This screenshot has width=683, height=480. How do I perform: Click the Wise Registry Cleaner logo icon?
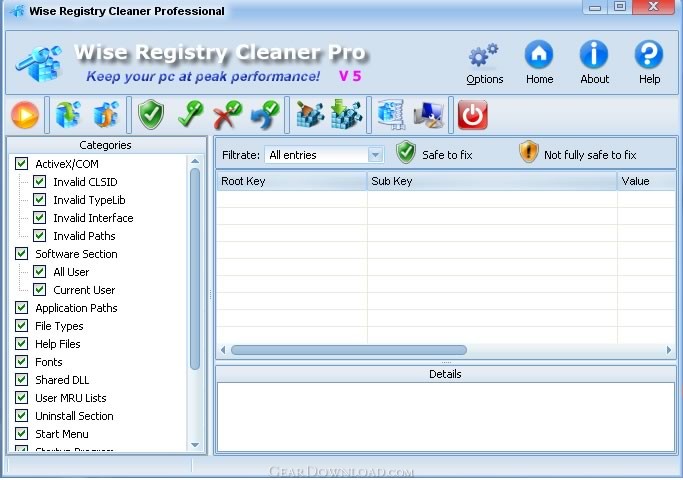[39, 64]
